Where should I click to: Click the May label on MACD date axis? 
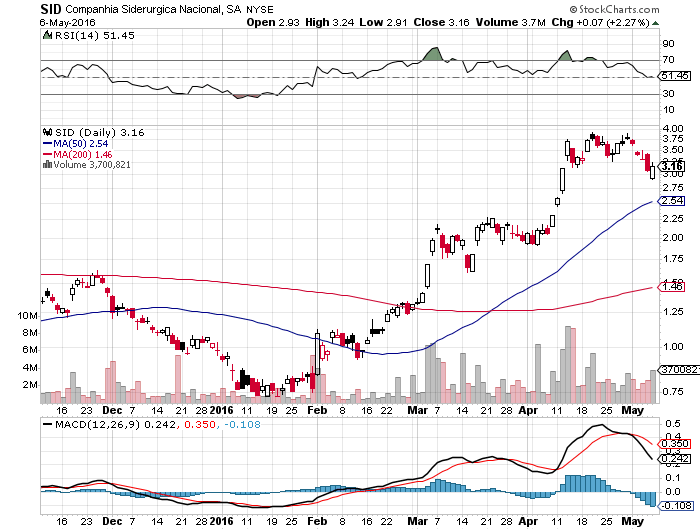pyautogui.click(x=633, y=521)
